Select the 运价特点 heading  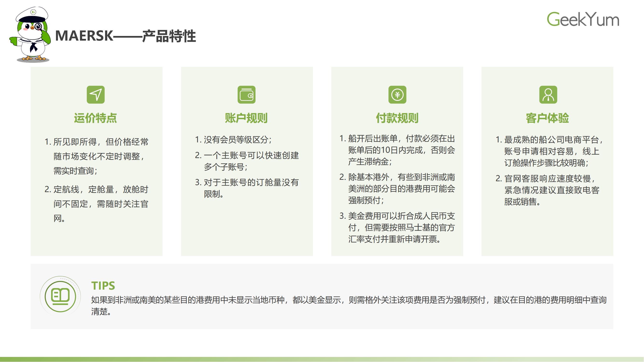95,118
